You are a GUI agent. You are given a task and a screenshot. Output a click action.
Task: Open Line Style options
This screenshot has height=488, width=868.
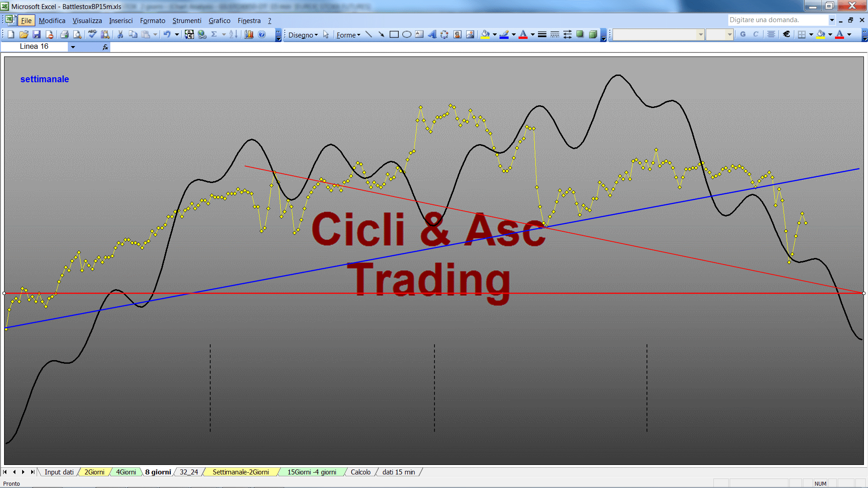coord(542,34)
